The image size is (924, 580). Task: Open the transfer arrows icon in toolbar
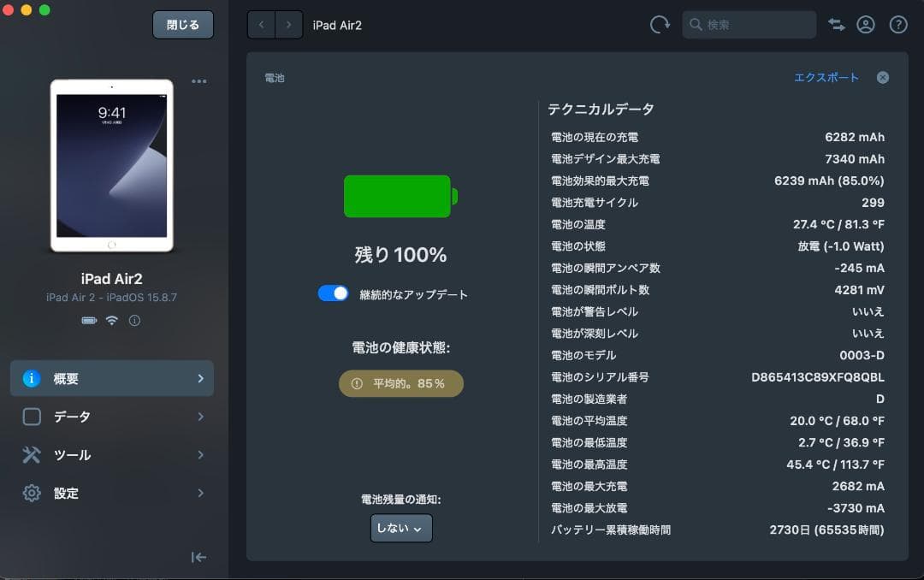[836, 25]
